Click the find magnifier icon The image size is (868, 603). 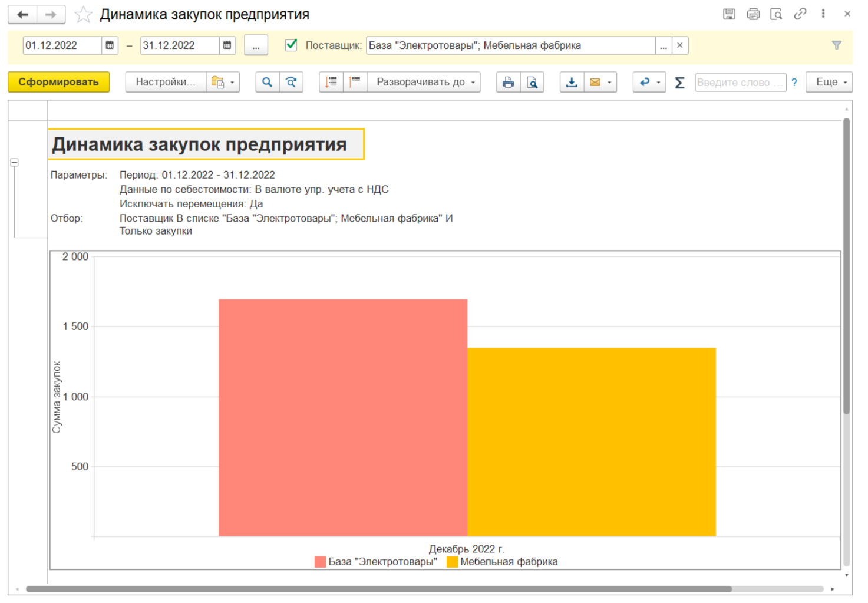pyautogui.click(x=267, y=83)
